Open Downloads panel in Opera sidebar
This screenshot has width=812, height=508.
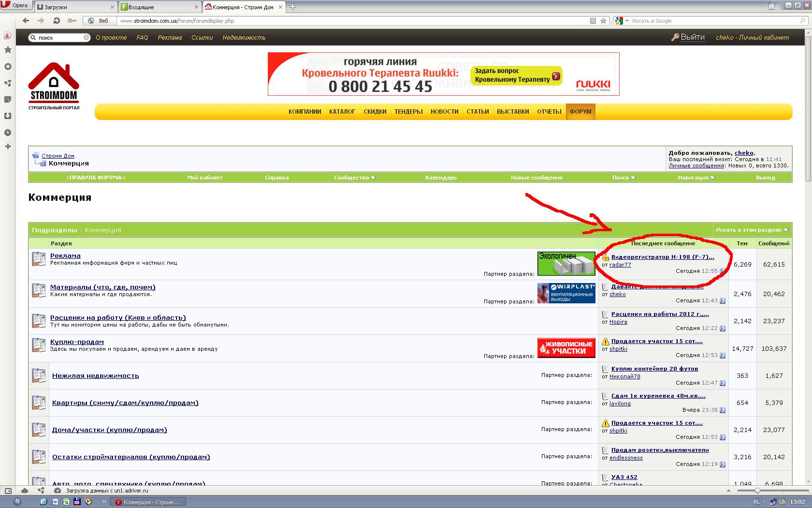pyautogui.click(x=8, y=116)
